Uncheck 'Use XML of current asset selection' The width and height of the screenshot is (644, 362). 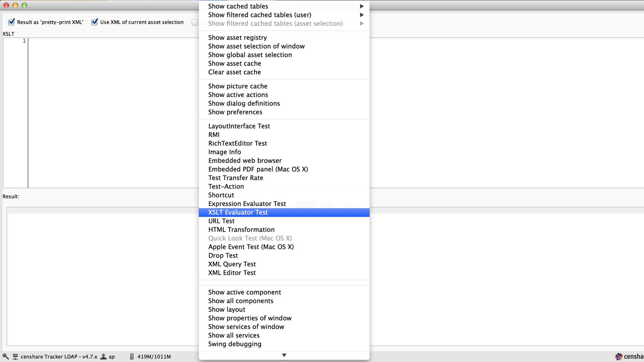95,22
